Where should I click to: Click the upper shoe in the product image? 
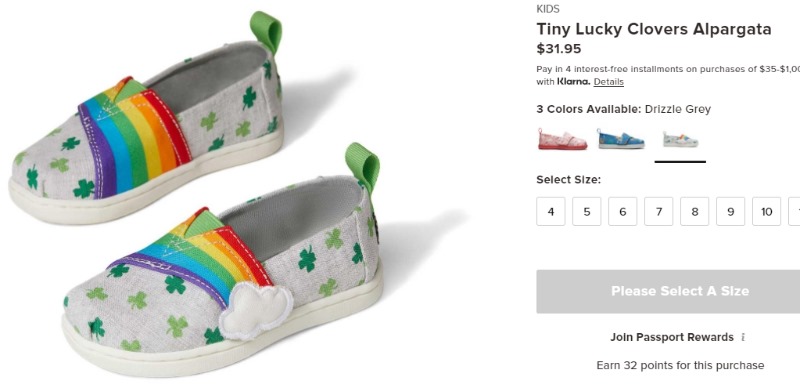[x=145, y=123]
